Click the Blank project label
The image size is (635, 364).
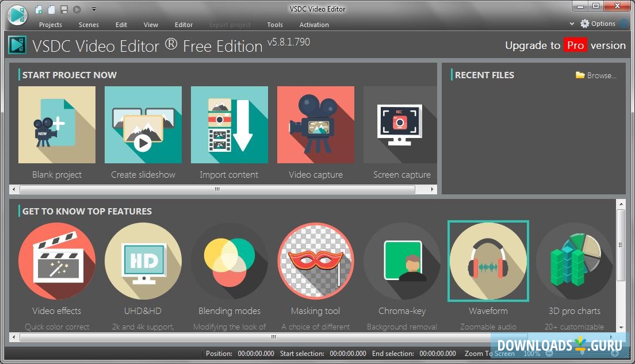57,174
